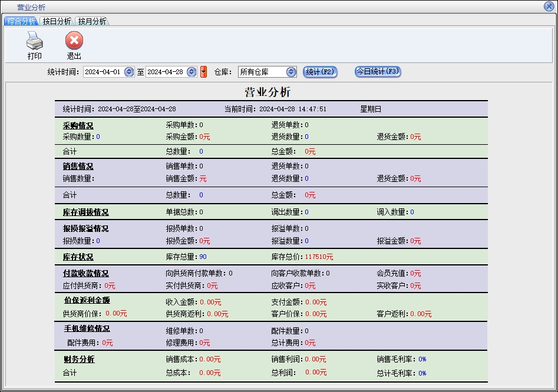The width and height of the screenshot is (558, 392).
Task: Select the 库存调拨情况 heading
Action: (85, 212)
